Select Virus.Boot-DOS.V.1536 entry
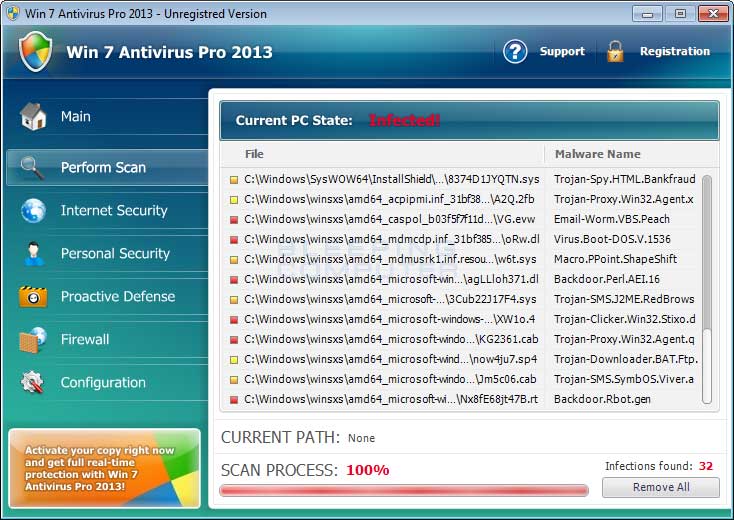This screenshot has height=520, width=734. tap(612, 239)
